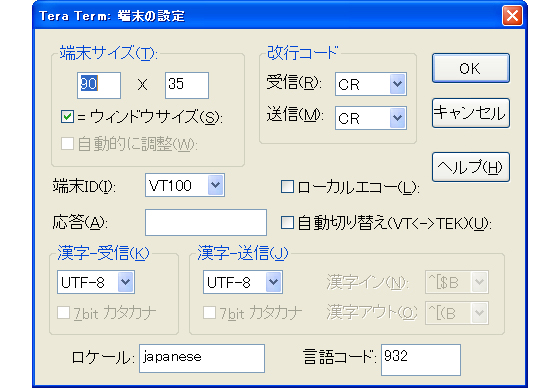Open the 漢字イン dropdown

coord(456,282)
